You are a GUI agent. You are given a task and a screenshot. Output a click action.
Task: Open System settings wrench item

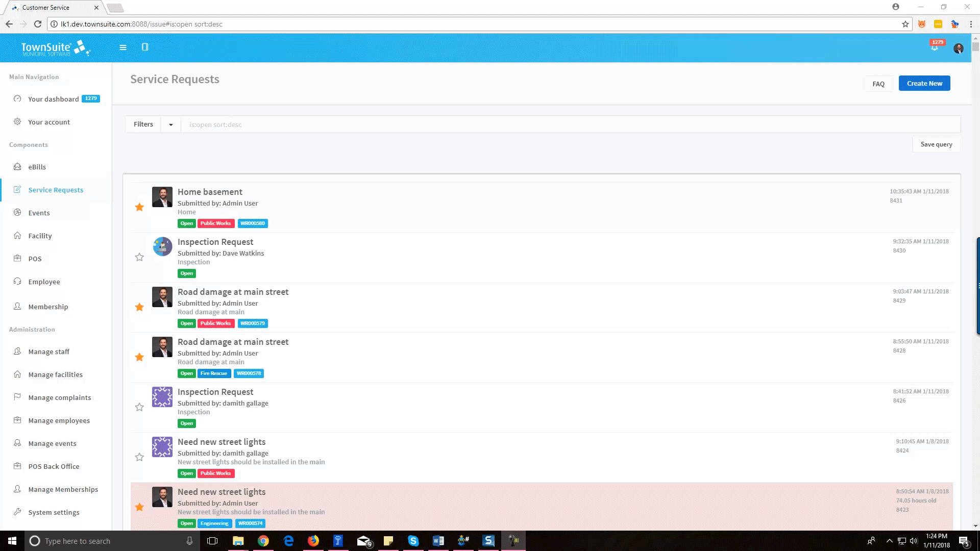point(54,512)
